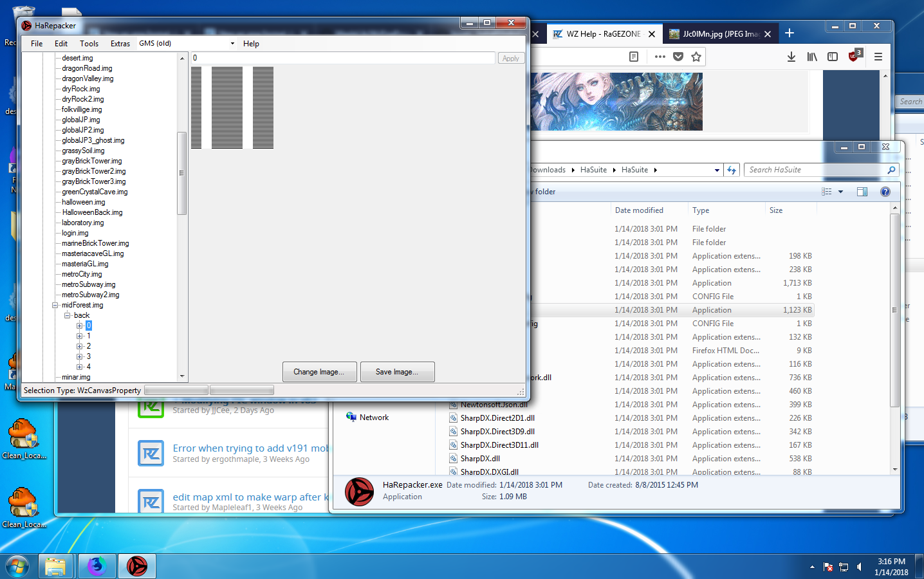Select SharpDX.Direct2D1.dll file
The height and width of the screenshot is (579, 924).
coord(497,418)
